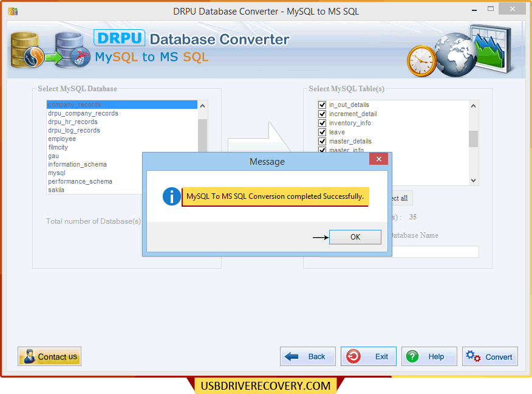
Task: Click the Convert button
Action: point(489,356)
